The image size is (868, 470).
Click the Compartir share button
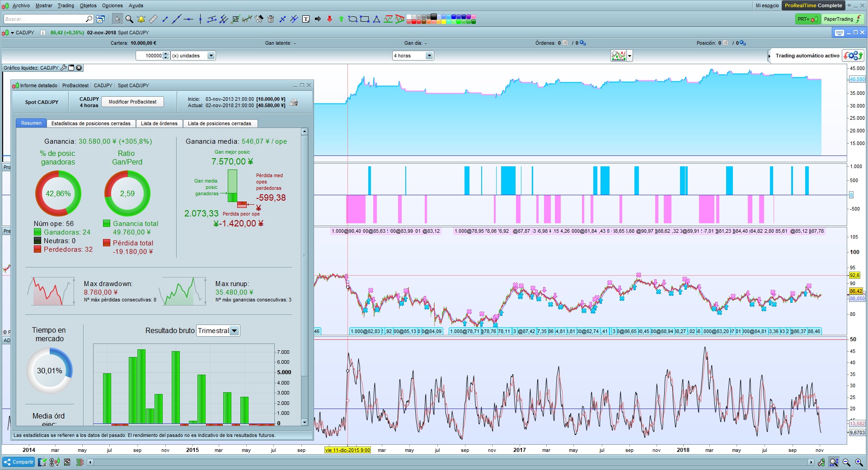pyautogui.click(x=19, y=462)
